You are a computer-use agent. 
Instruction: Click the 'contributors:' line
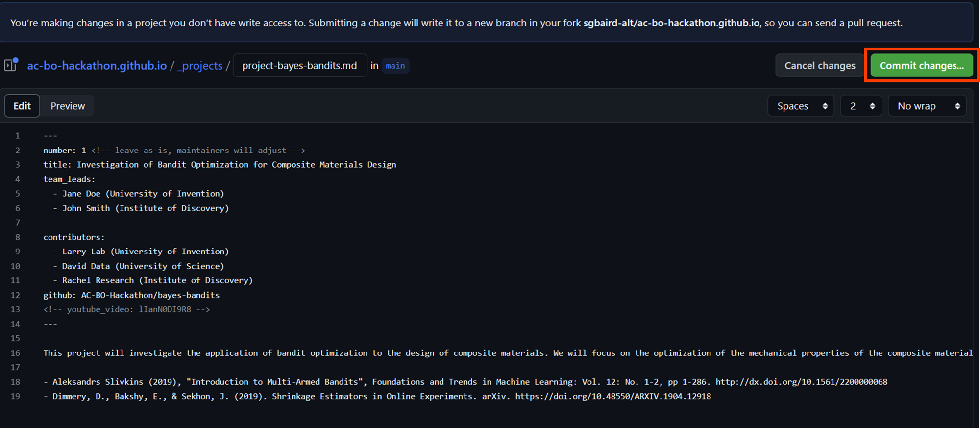74,237
